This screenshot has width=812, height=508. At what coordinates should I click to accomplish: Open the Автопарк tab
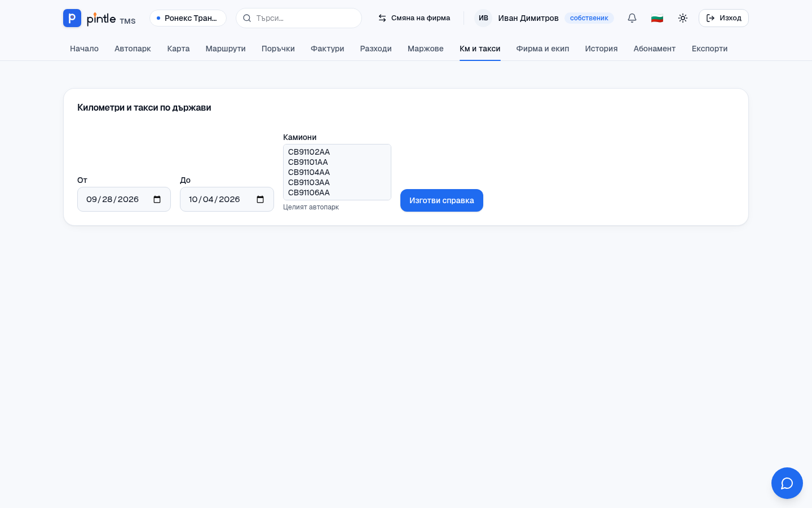[x=133, y=49]
